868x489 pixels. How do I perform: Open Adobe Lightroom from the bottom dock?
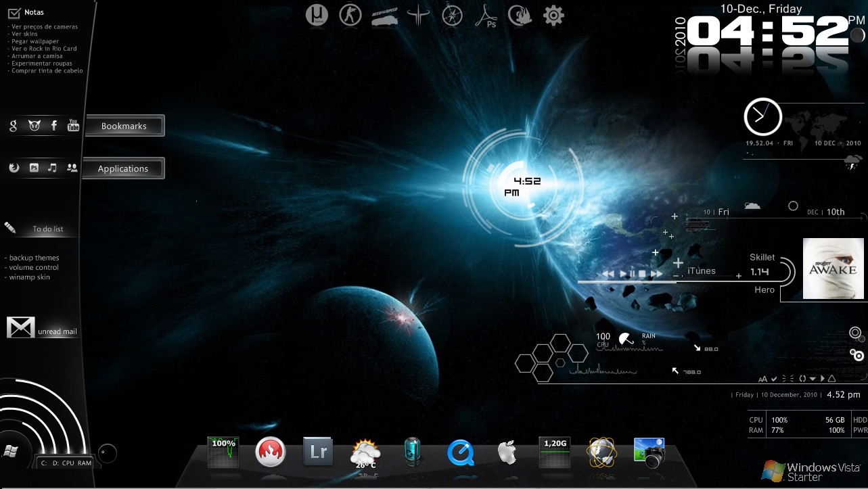tap(317, 450)
